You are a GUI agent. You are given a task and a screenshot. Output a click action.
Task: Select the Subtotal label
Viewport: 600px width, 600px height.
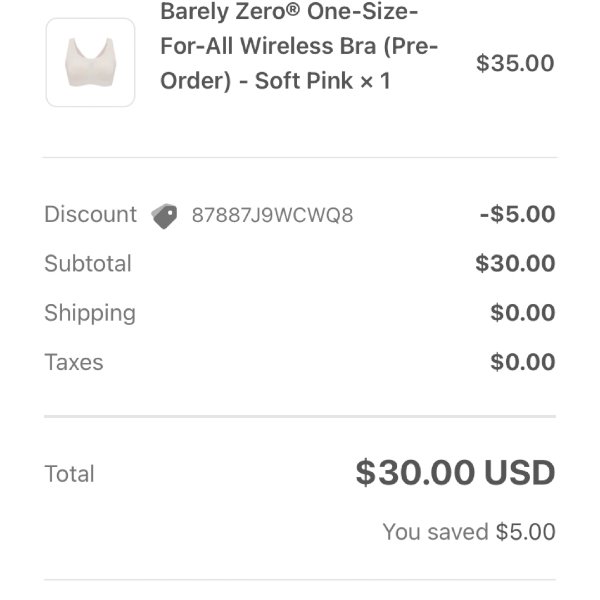coord(88,263)
